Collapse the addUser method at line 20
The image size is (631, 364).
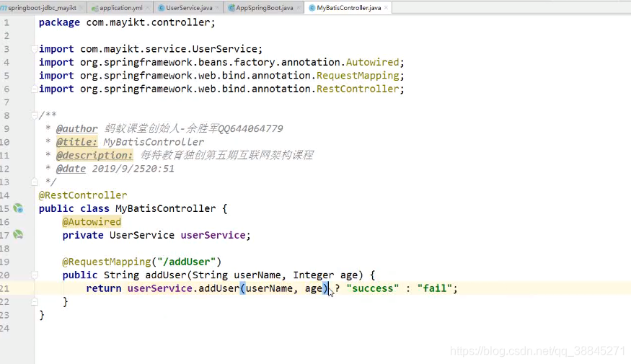tap(35, 275)
